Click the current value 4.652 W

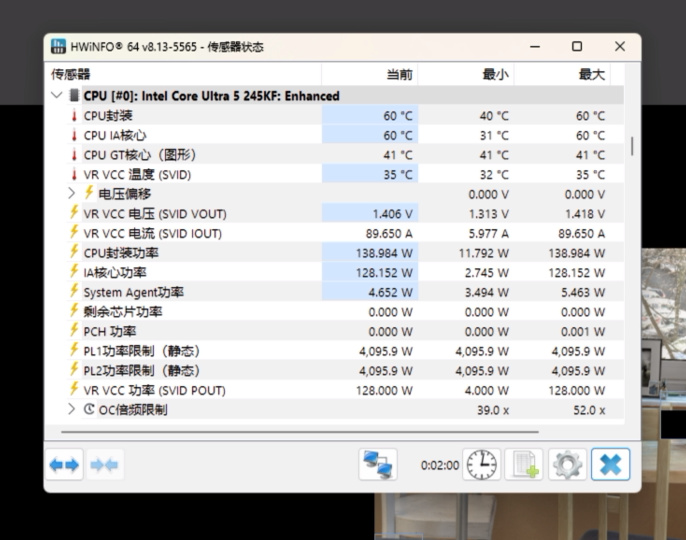click(390, 292)
